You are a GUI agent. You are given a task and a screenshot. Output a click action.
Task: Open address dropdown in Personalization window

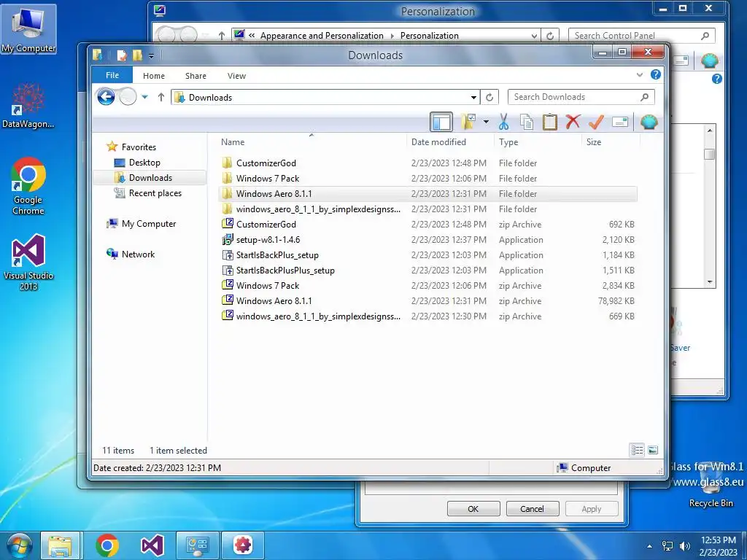[x=534, y=36]
